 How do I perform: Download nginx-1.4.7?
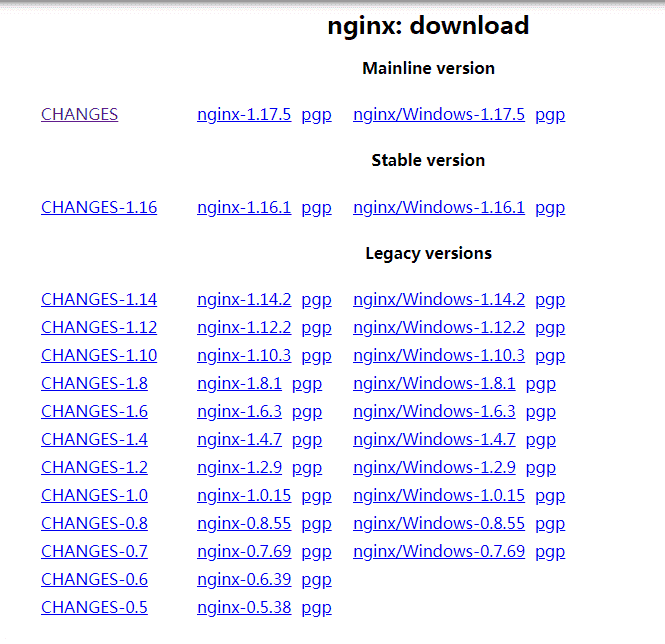click(239, 440)
